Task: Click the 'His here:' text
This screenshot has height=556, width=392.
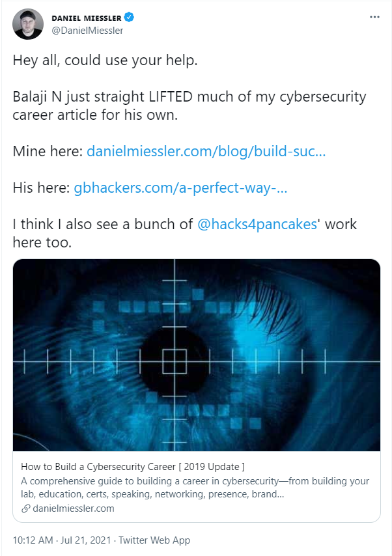Action: point(41,188)
